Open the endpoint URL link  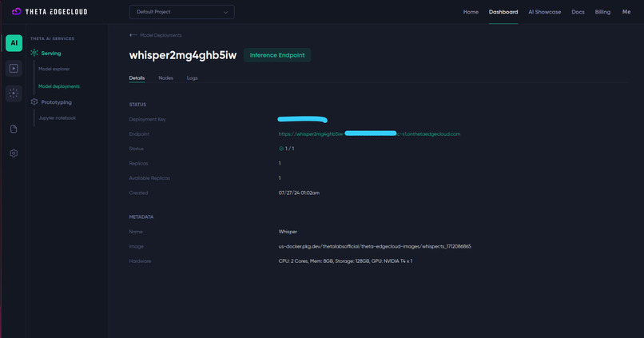[369, 134]
